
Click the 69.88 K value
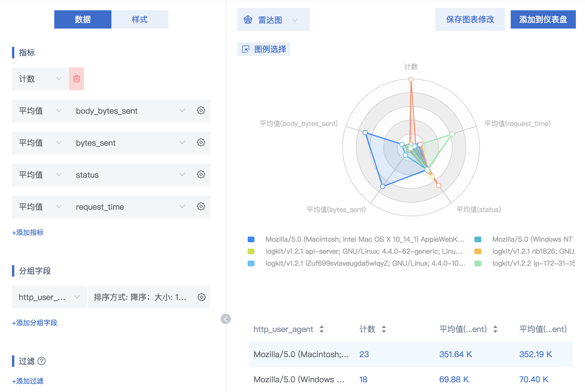click(x=454, y=379)
